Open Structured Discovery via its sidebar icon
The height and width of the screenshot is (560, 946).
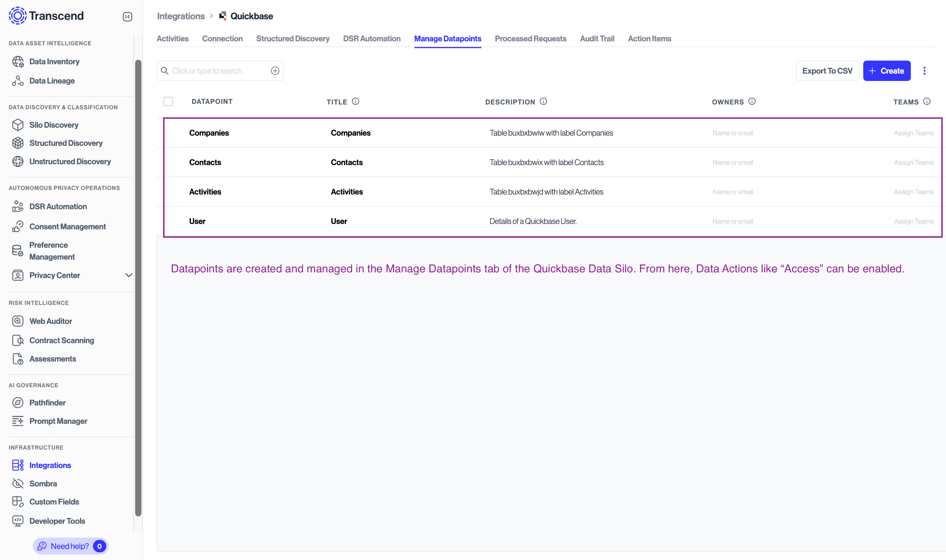(18, 143)
